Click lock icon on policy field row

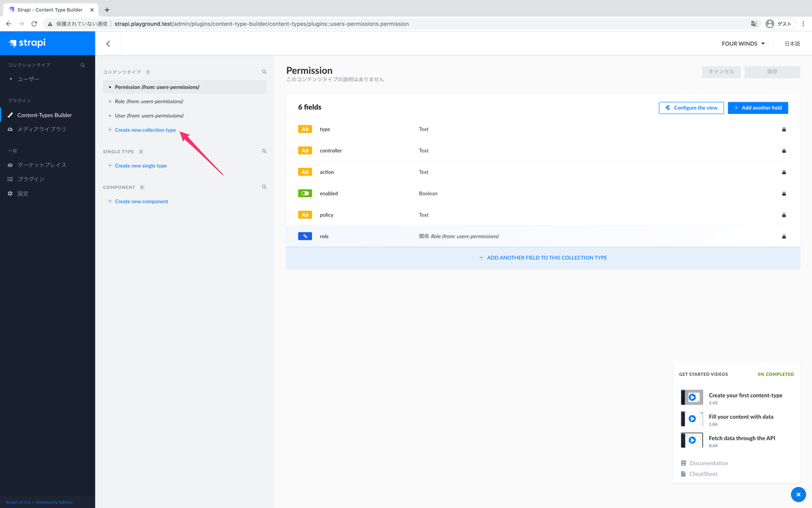click(784, 215)
